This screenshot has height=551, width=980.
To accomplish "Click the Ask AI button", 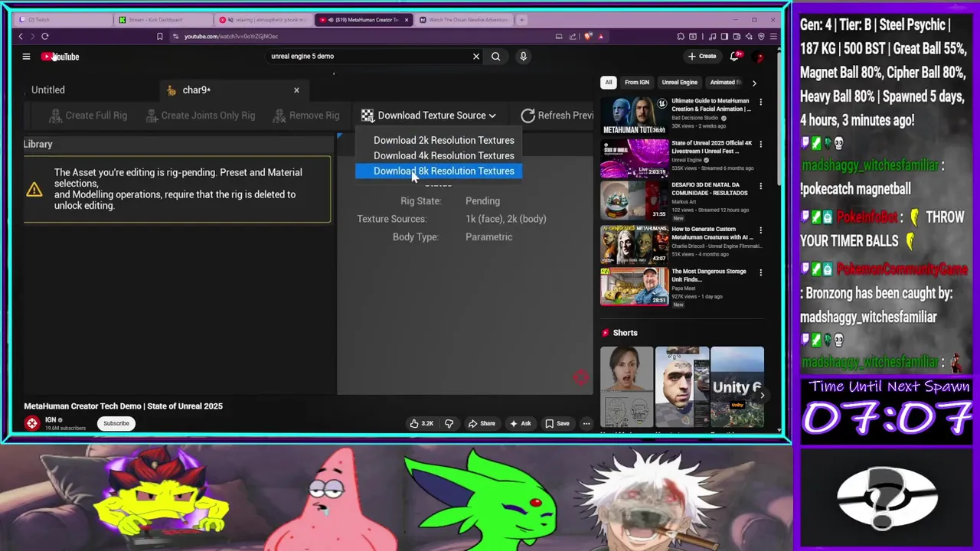I will pos(521,423).
